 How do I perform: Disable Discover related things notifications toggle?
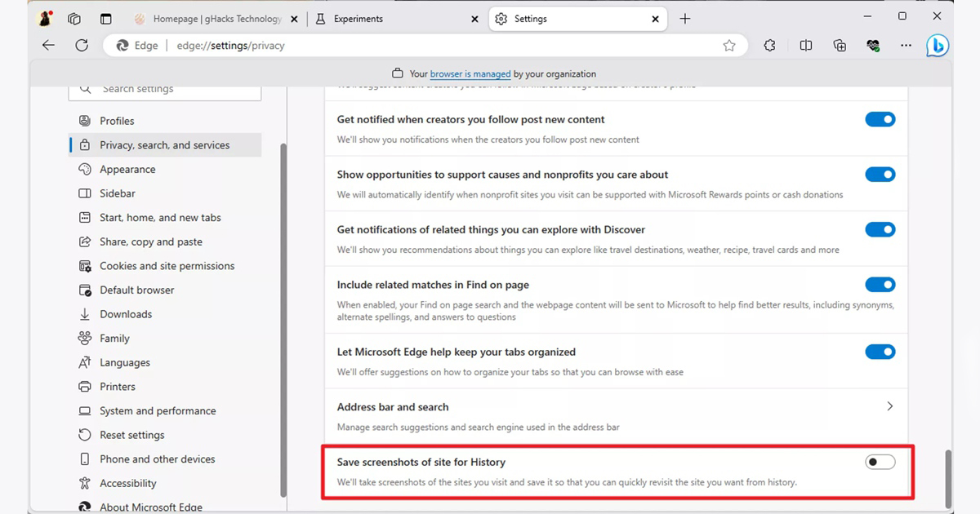pos(880,229)
